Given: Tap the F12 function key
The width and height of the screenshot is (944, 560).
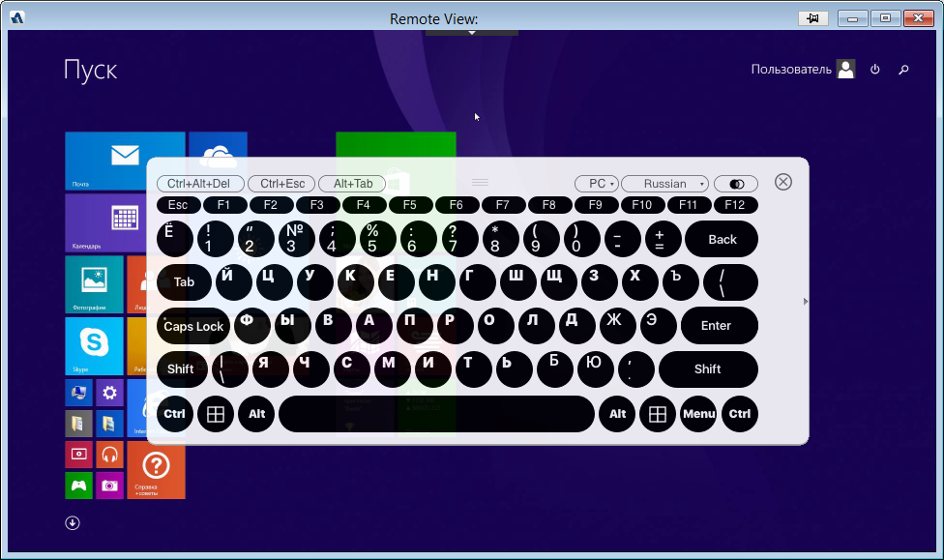Looking at the screenshot, I should tap(735, 205).
